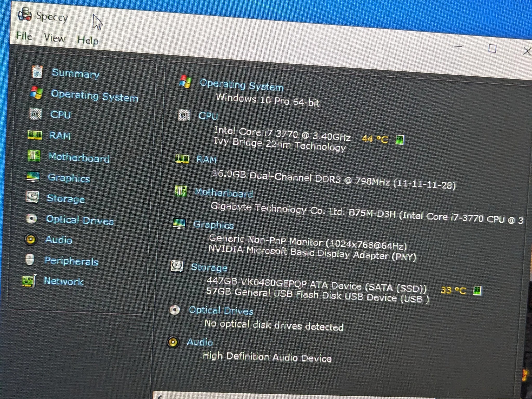This screenshot has width=532, height=399.
Task: Open Storage section in sidebar
Action: coord(66,199)
